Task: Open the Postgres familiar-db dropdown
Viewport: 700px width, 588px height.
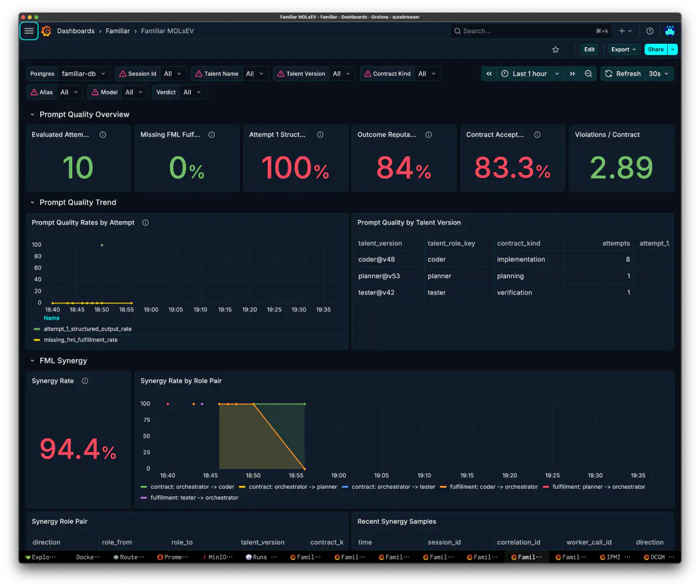Action: [x=85, y=73]
